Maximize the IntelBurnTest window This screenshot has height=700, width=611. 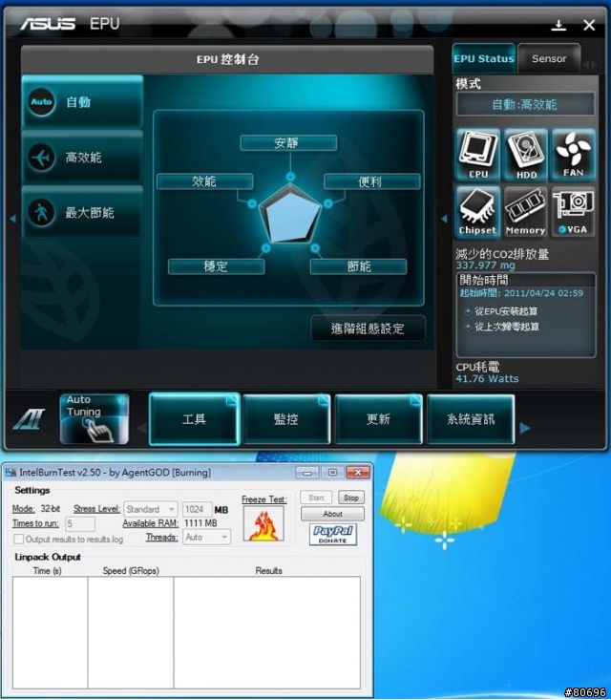[x=332, y=473]
